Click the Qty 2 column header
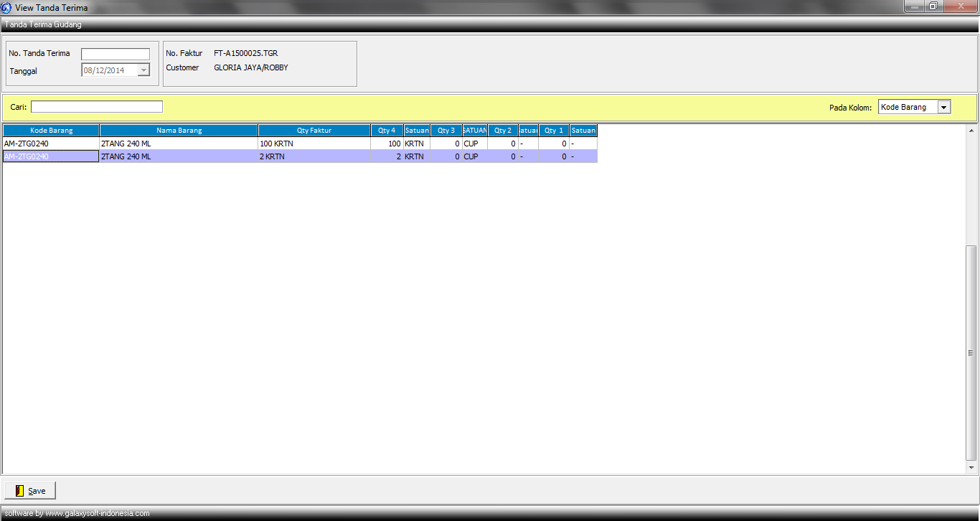 pyautogui.click(x=503, y=131)
